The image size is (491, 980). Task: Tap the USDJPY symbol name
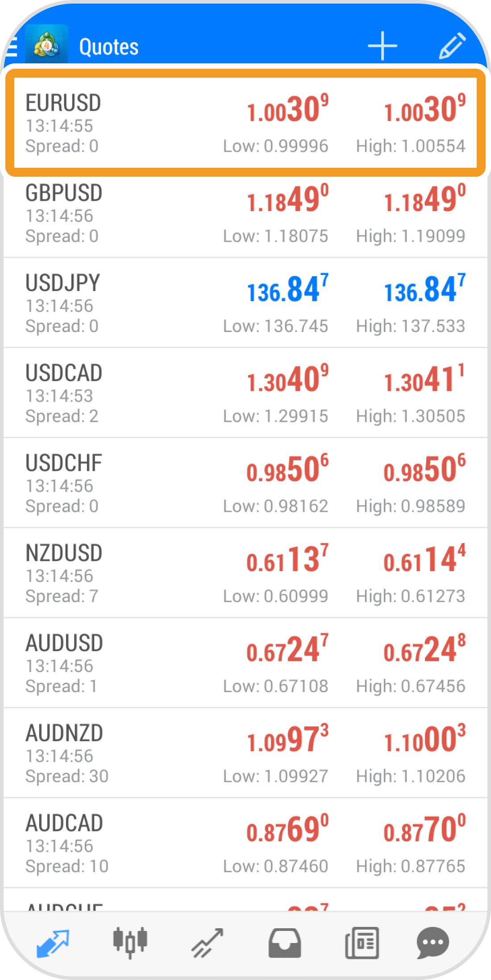pyautogui.click(x=63, y=283)
